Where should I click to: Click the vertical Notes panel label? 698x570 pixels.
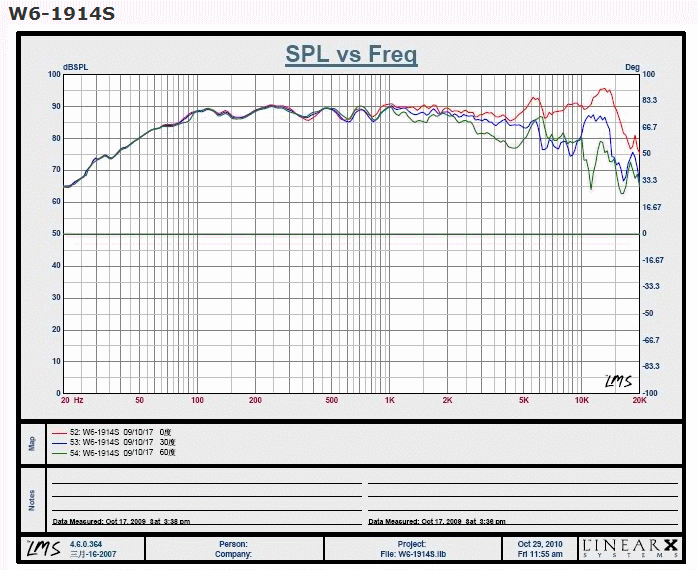[x=31, y=499]
